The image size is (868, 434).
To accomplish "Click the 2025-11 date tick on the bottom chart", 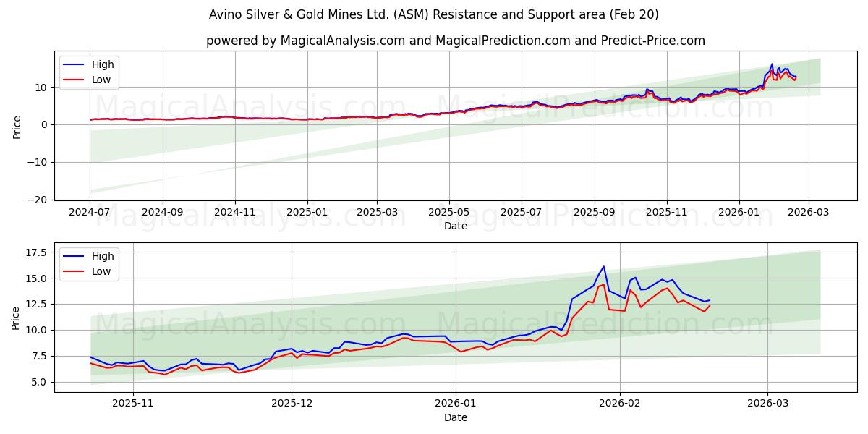I will [x=133, y=405].
